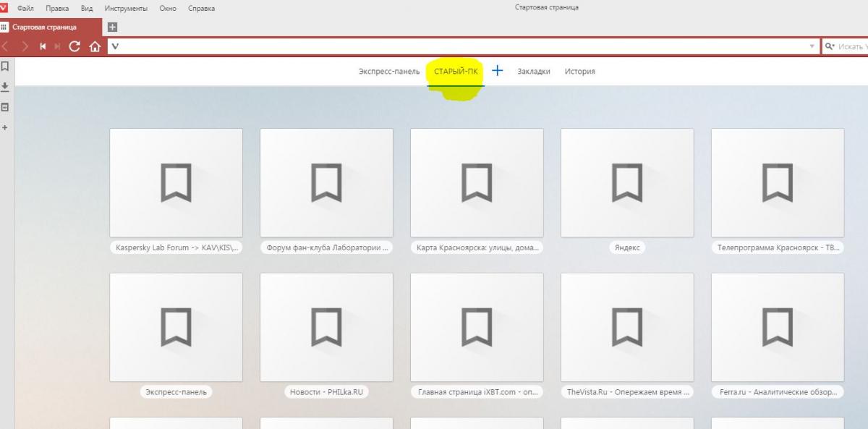Go forward with the forward arrow
This screenshot has height=429, width=868.
click(x=25, y=46)
